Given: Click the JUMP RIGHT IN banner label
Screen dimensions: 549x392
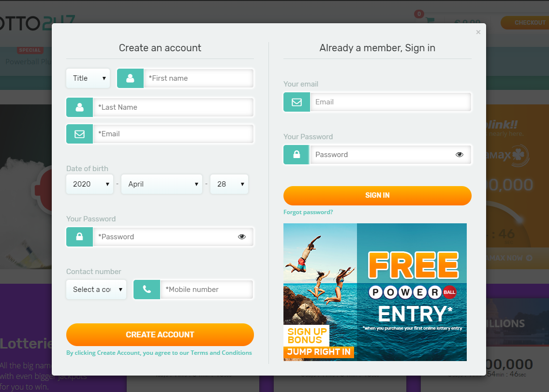Looking at the screenshot, I should point(319,352).
